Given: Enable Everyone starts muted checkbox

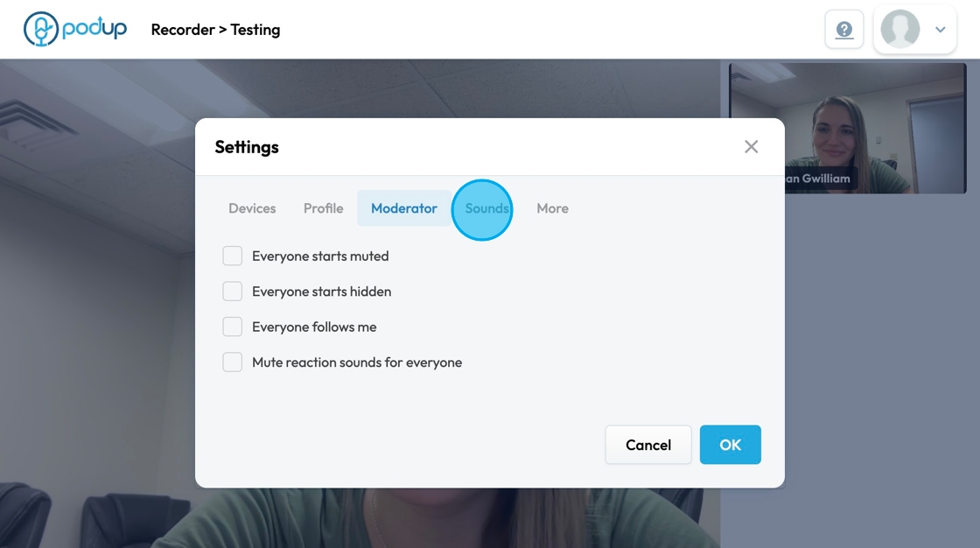Looking at the screenshot, I should [x=233, y=256].
